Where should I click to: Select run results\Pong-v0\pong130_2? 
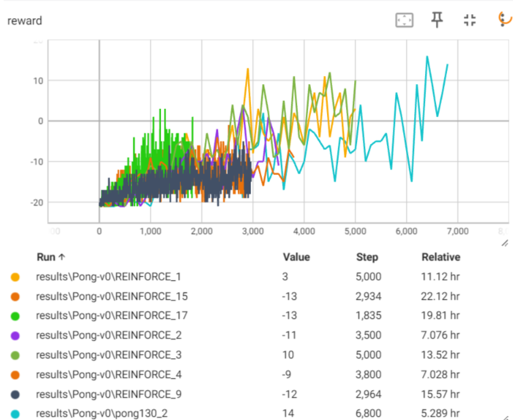point(102,414)
